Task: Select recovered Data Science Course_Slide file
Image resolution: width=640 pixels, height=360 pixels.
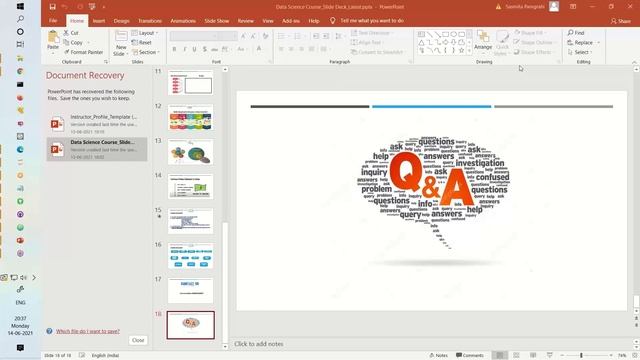Action: coord(97,149)
